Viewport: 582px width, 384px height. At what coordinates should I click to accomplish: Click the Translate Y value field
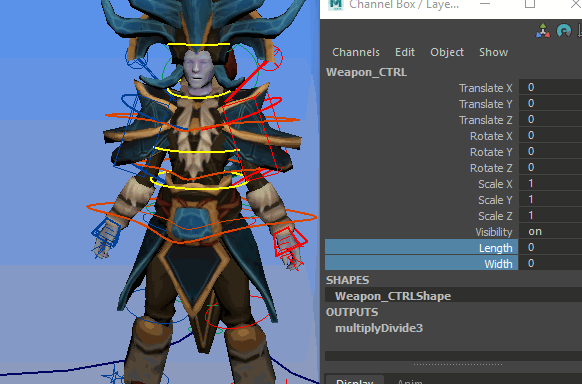550,104
